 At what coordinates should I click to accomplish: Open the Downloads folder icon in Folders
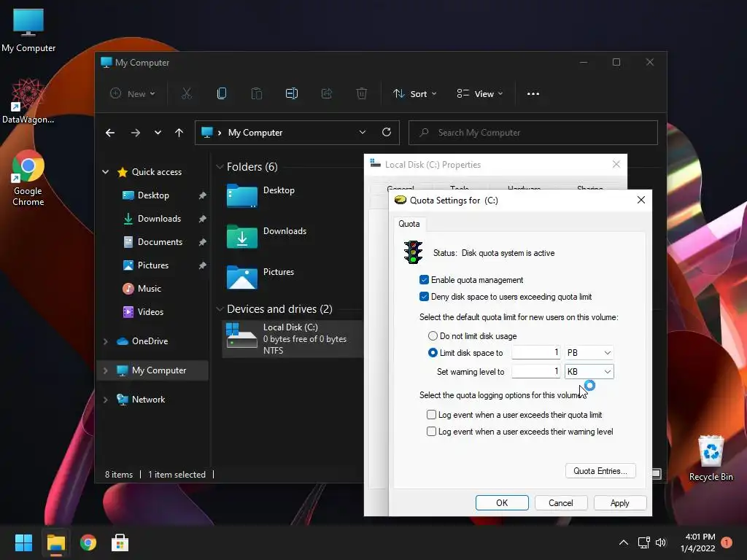pos(242,237)
